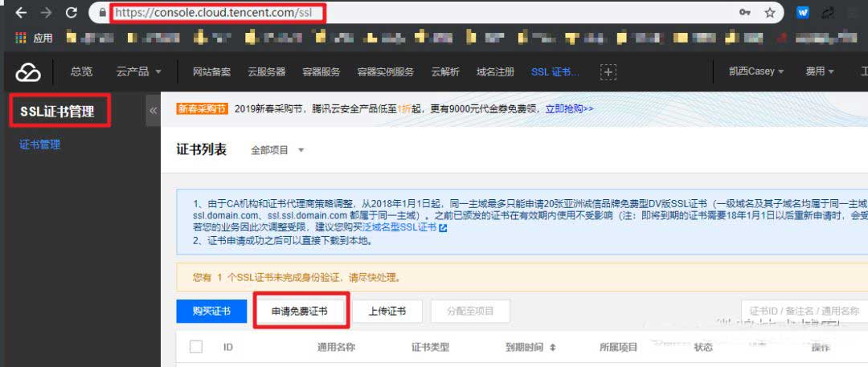The height and width of the screenshot is (367, 868).
Task: Click the 证书列表 page title
Action: [202, 149]
